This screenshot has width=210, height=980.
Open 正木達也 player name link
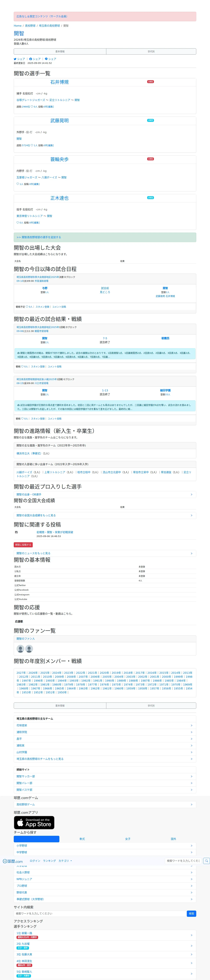pyautogui.click(x=60, y=198)
